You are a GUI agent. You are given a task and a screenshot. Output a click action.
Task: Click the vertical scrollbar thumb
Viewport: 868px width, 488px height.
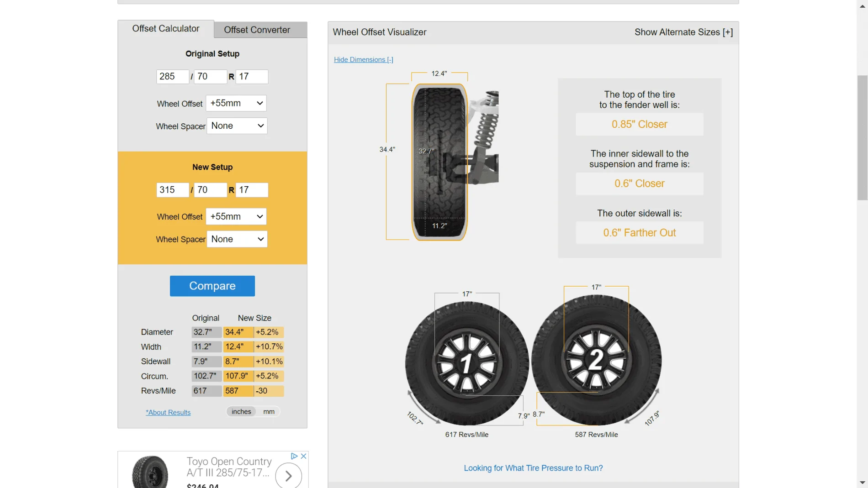point(862,138)
